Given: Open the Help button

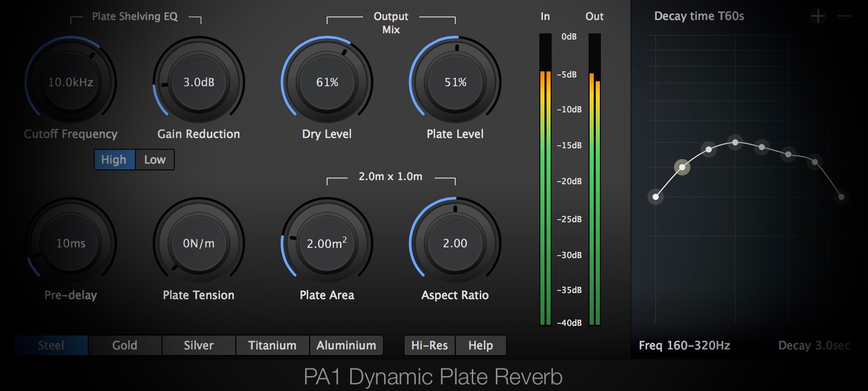Looking at the screenshot, I should click(x=481, y=345).
